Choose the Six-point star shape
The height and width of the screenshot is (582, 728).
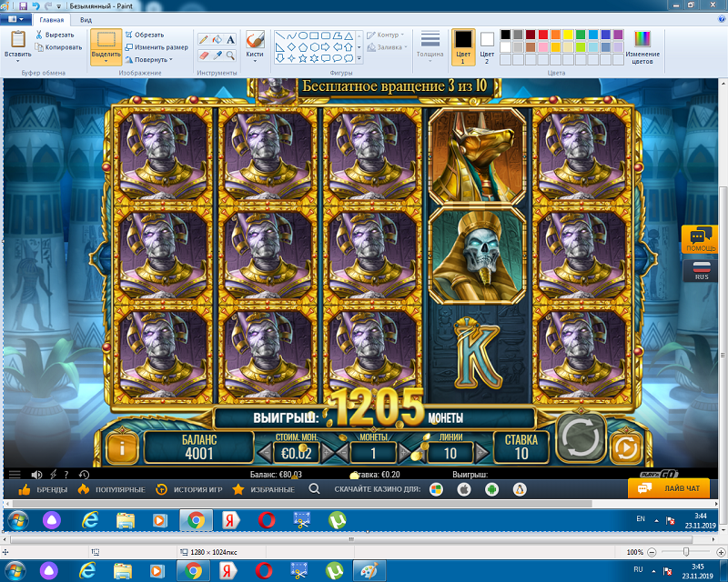click(314, 58)
